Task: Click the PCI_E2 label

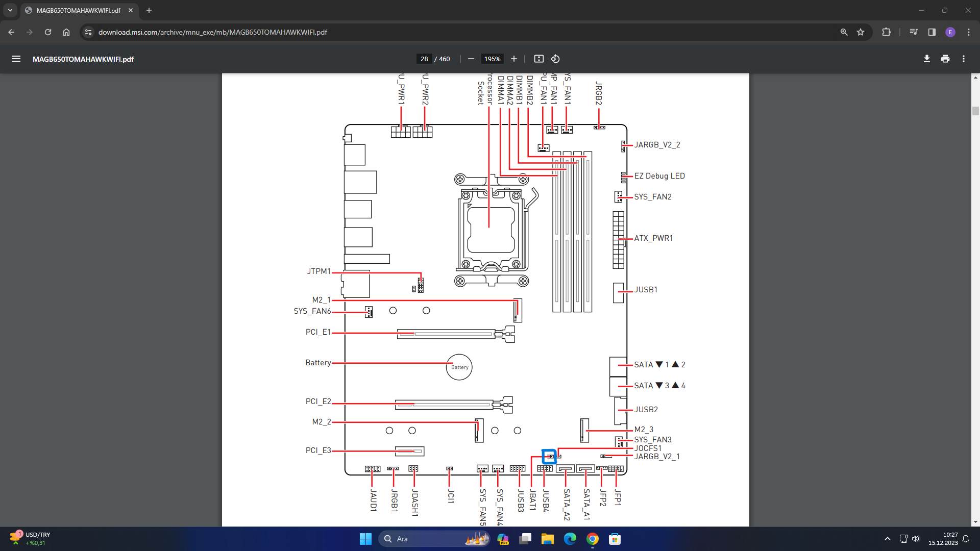Action: [x=318, y=402]
